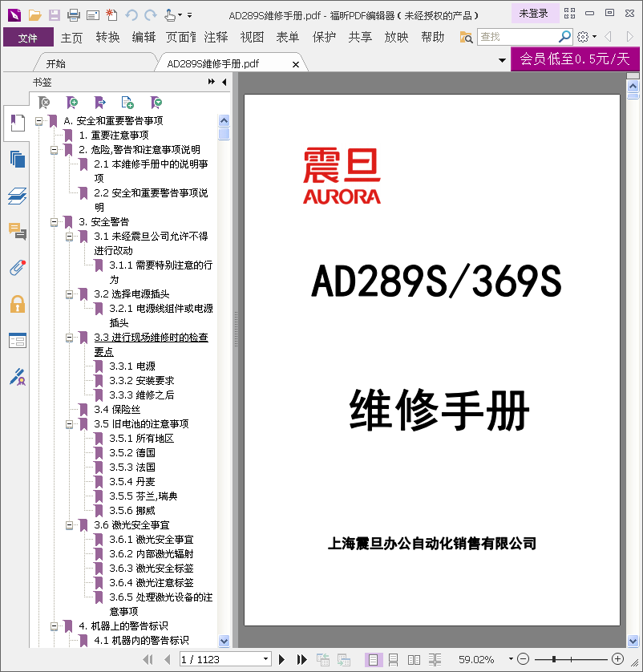
Task: Open the Comments sidebar icon
Action: [18, 232]
